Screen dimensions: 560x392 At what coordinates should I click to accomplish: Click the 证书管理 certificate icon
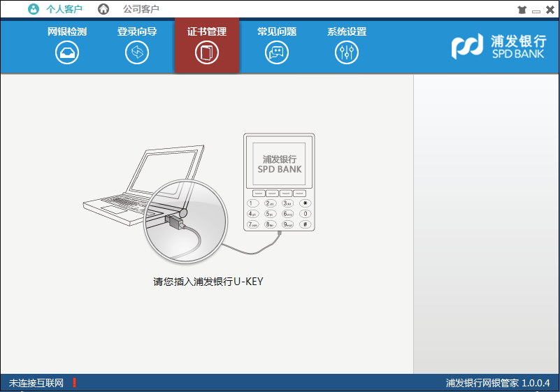[207, 52]
